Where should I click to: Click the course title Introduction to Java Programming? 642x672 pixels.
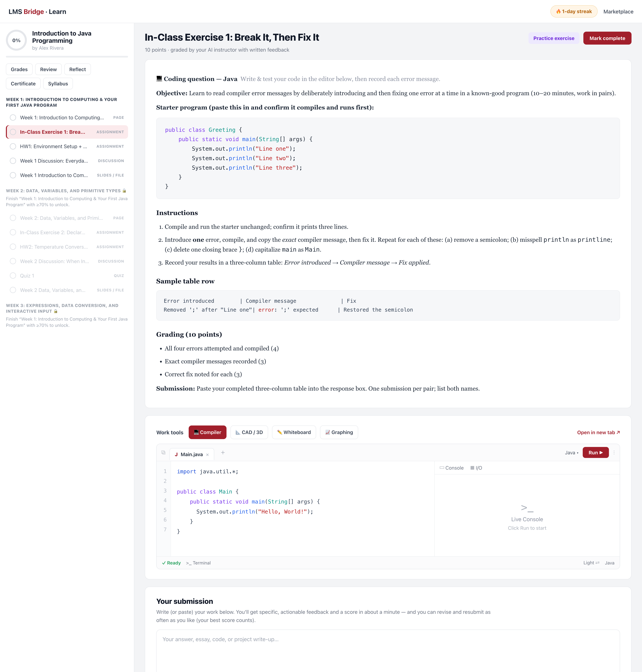[62, 37]
